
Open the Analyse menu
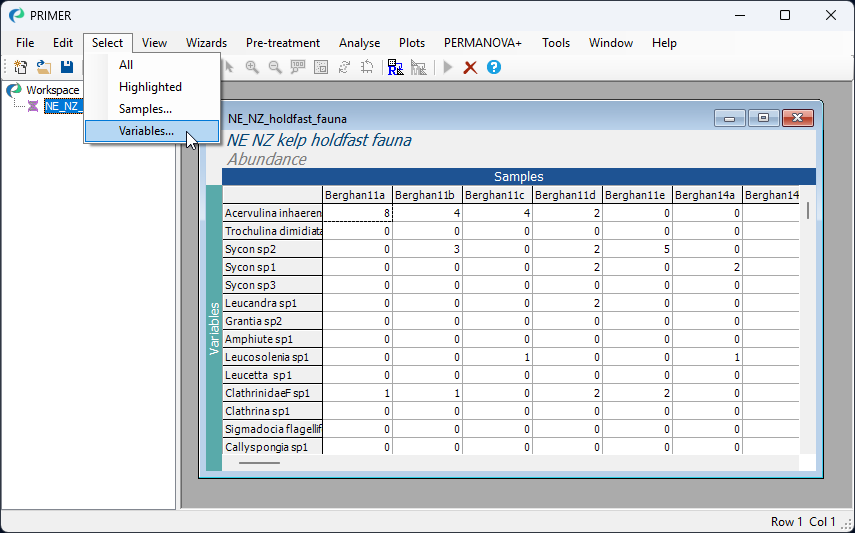[x=359, y=43]
